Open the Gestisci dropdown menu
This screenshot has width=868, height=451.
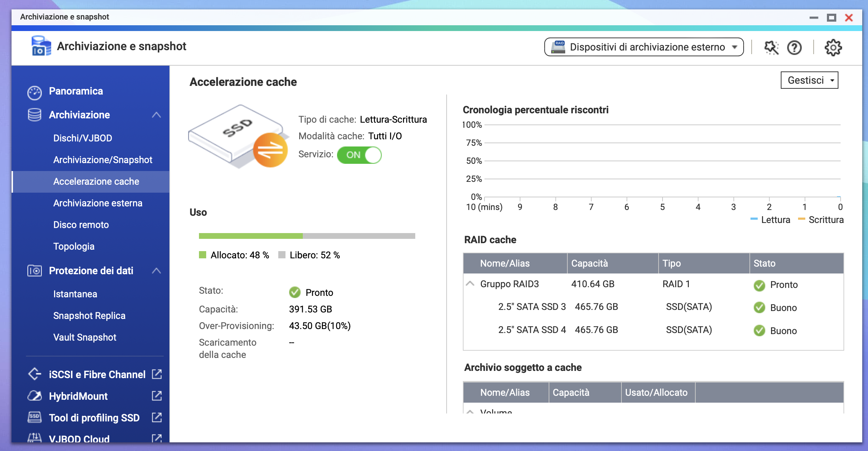pyautogui.click(x=809, y=80)
